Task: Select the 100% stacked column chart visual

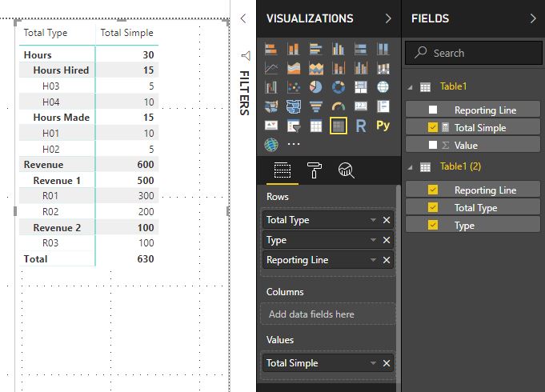Action: 383,49
